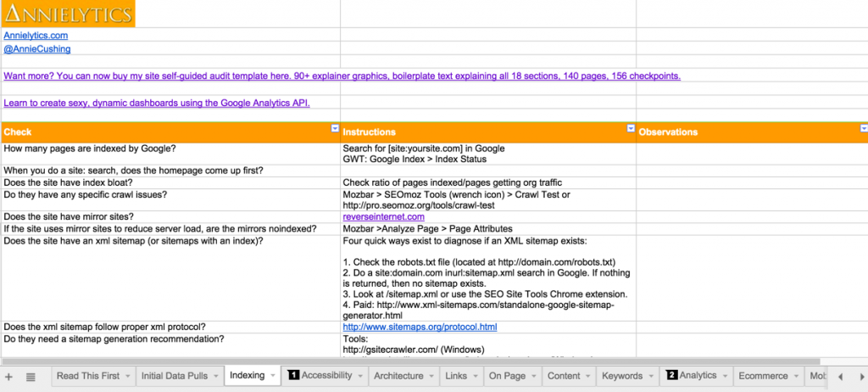Screen dimensions: 868x392
Task: Click the comment badge on the Accessibility tab
Action: [294, 375]
